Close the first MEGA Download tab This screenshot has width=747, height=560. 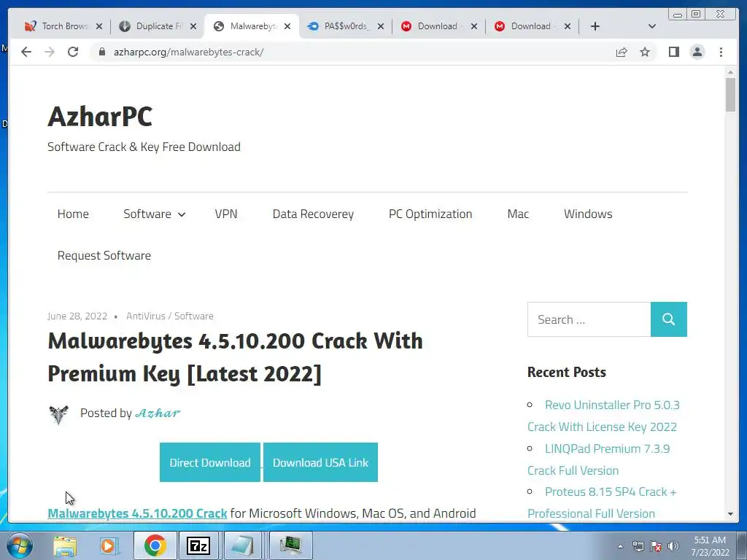[474, 26]
